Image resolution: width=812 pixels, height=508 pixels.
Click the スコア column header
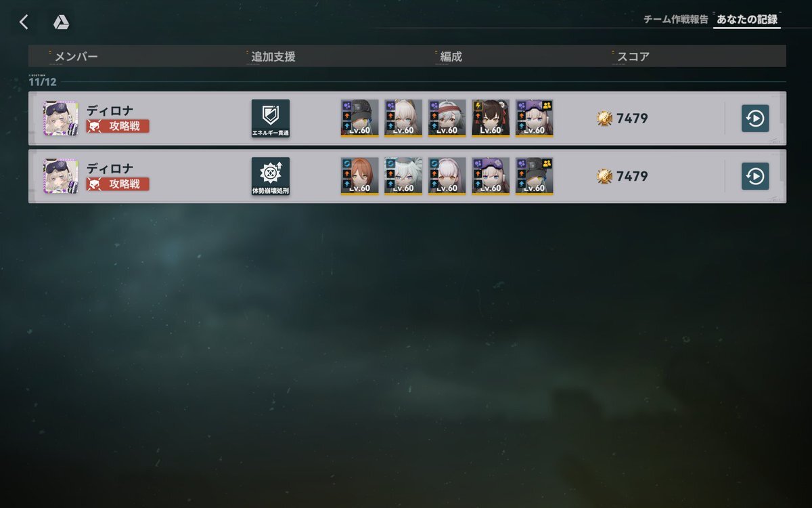click(x=633, y=57)
